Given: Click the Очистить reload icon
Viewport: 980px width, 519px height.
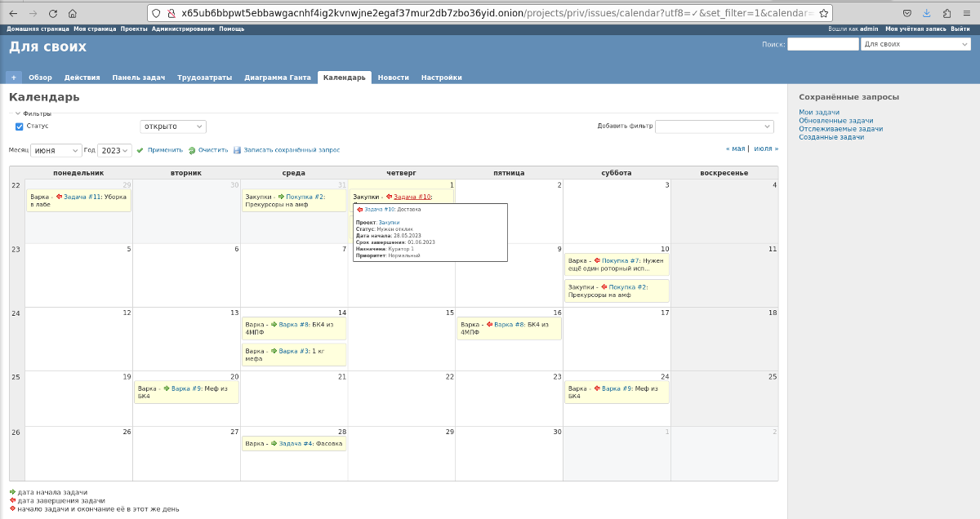Looking at the screenshot, I should click(x=192, y=150).
